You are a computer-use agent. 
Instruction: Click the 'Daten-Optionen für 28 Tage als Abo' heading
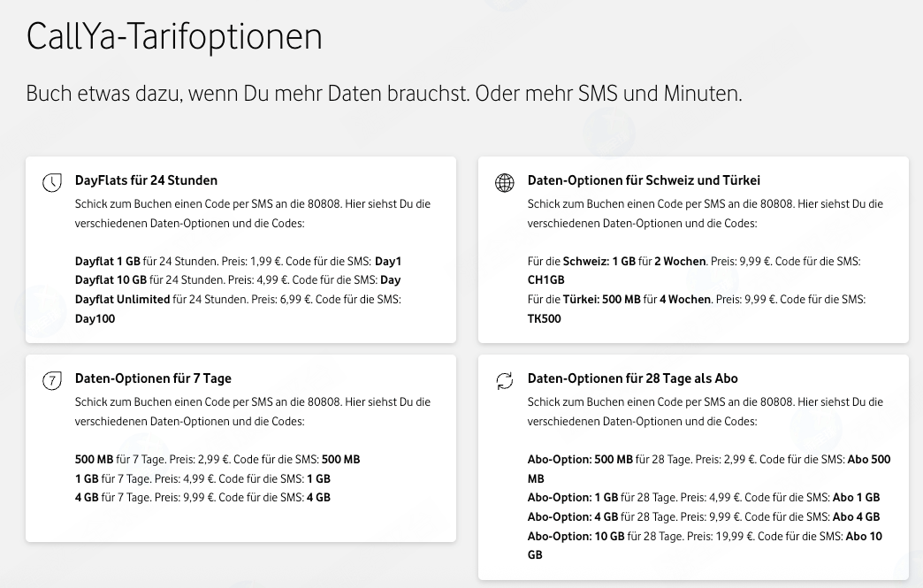click(632, 378)
